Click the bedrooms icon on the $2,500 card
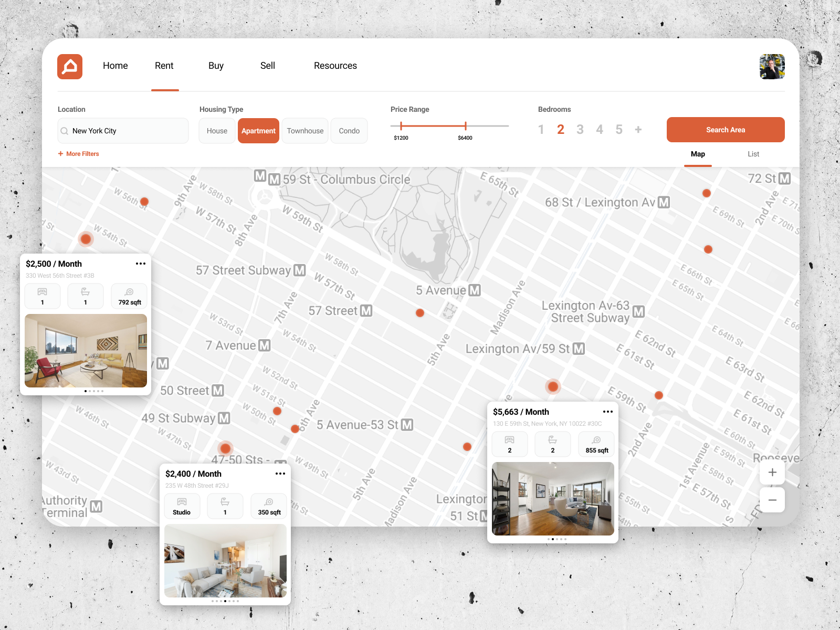The width and height of the screenshot is (840, 630). [43, 293]
